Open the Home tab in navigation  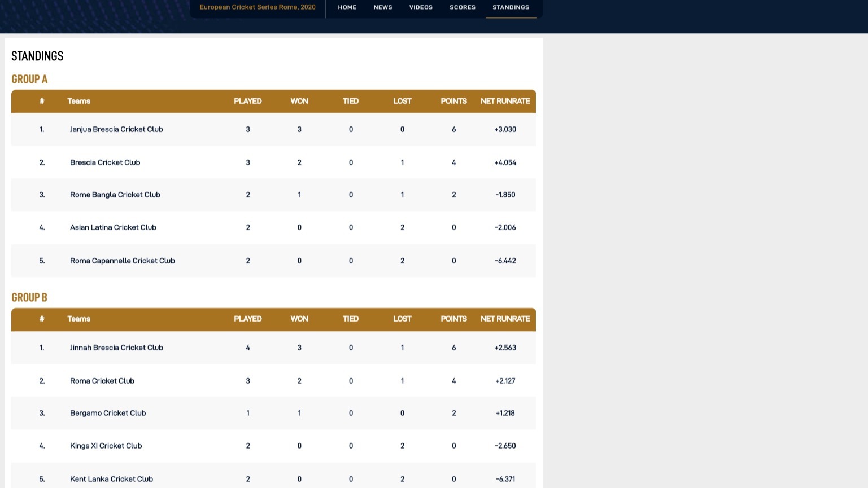[347, 7]
